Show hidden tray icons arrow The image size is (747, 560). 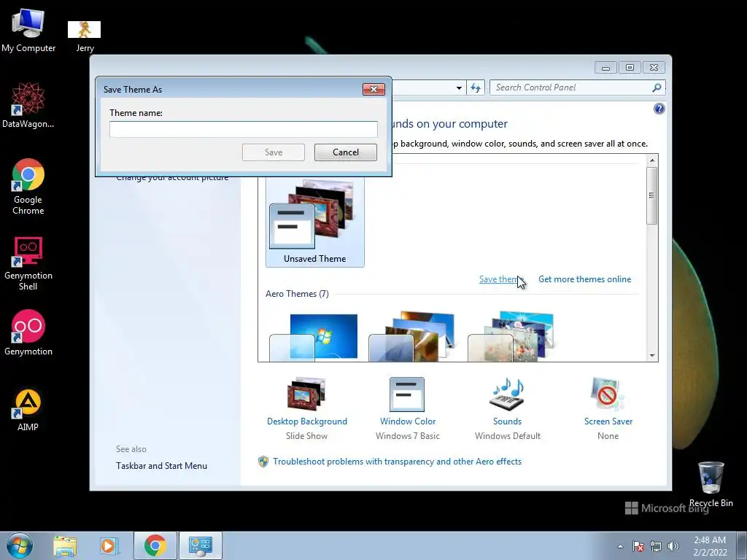[x=620, y=546]
